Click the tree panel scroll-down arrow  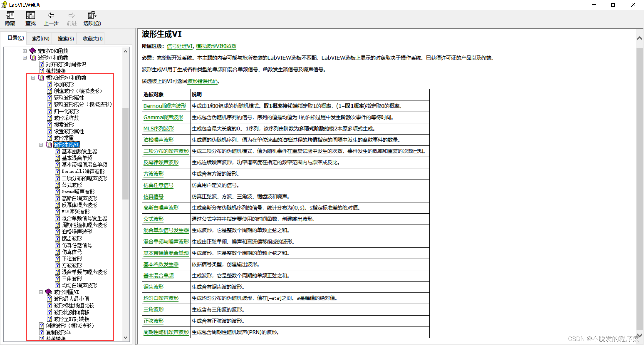[125, 338]
